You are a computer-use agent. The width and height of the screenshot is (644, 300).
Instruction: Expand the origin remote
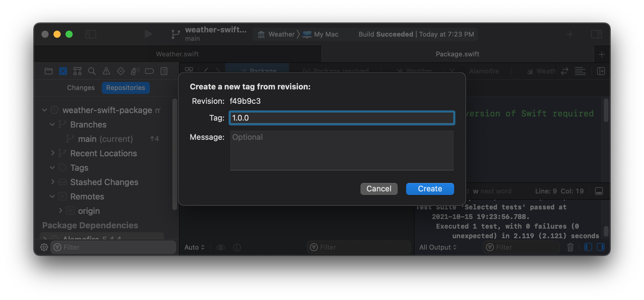pos(60,211)
